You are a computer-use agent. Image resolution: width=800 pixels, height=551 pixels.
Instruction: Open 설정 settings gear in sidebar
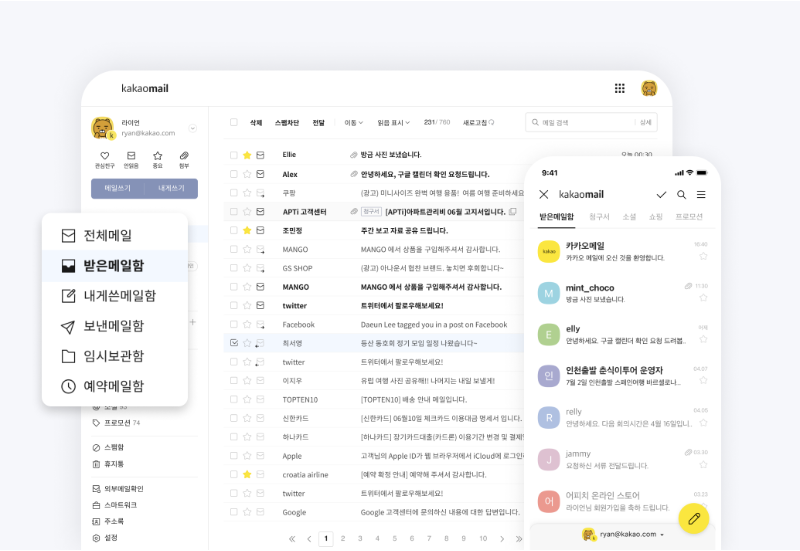click(x=105, y=538)
